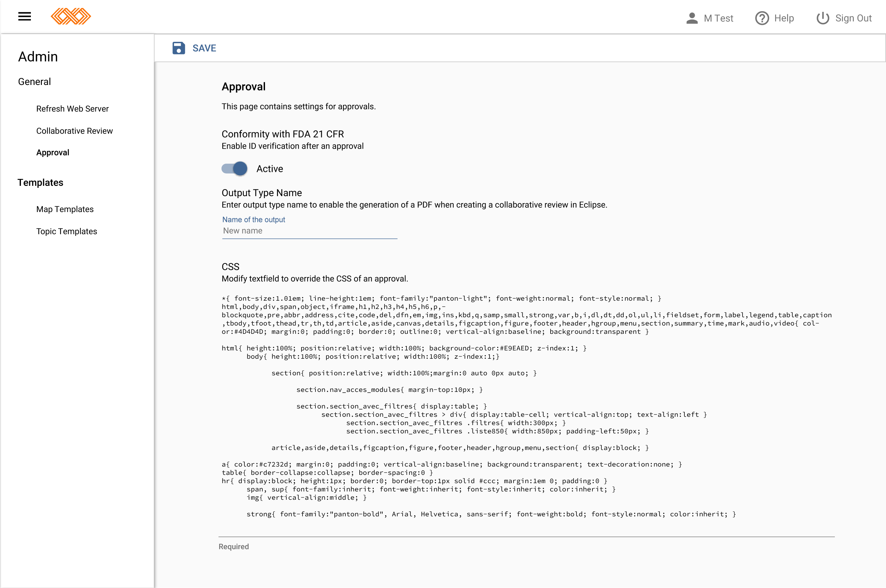886x588 pixels.
Task: Click the General section heading
Action: 35,82
